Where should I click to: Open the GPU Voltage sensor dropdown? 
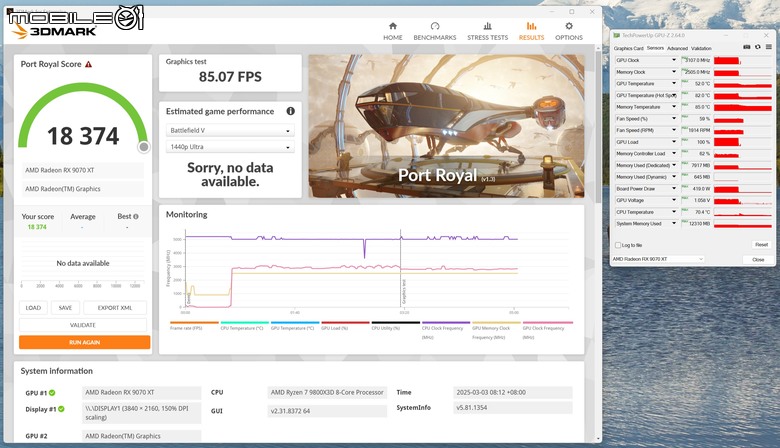pyautogui.click(x=674, y=200)
